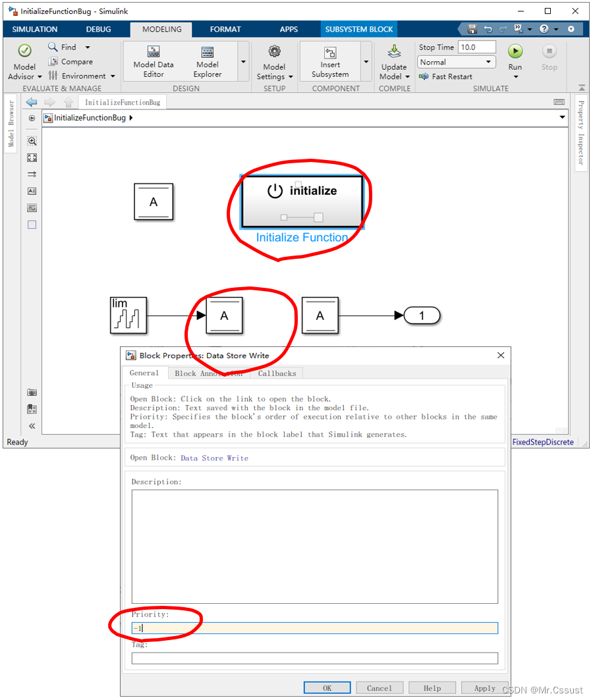Open keyboard shortcuts icon in the canvas toolbar
Viewport: 593px width, 700px height.
(x=559, y=102)
